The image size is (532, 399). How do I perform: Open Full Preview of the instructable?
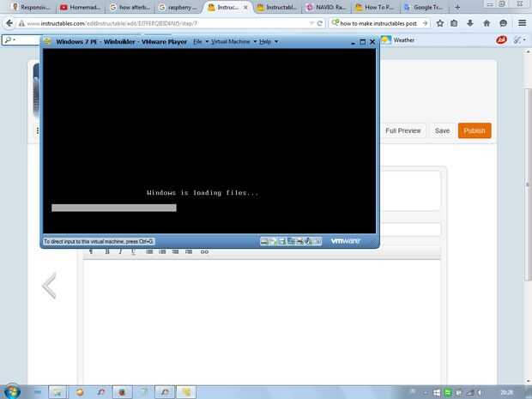(402, 130)
